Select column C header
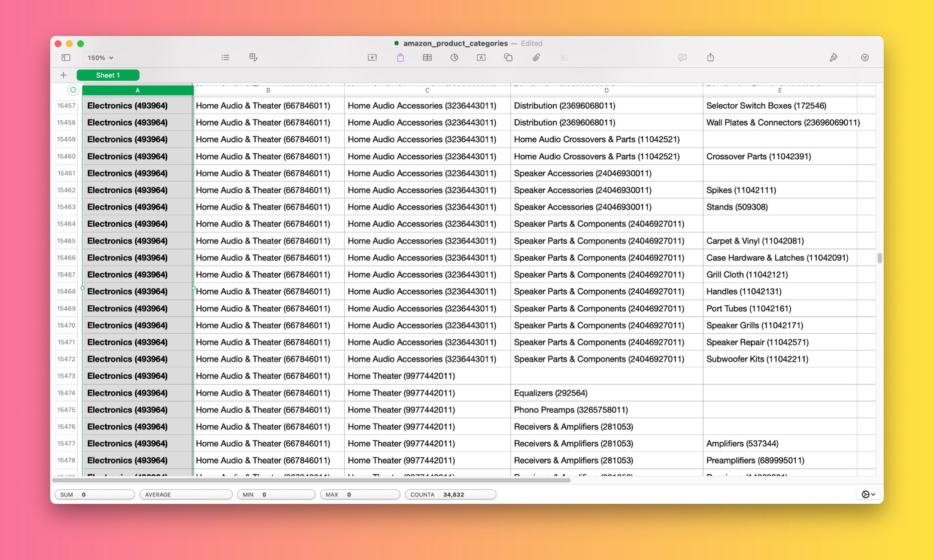This screenshot has height=560, width=934. (x=427, y=90)
